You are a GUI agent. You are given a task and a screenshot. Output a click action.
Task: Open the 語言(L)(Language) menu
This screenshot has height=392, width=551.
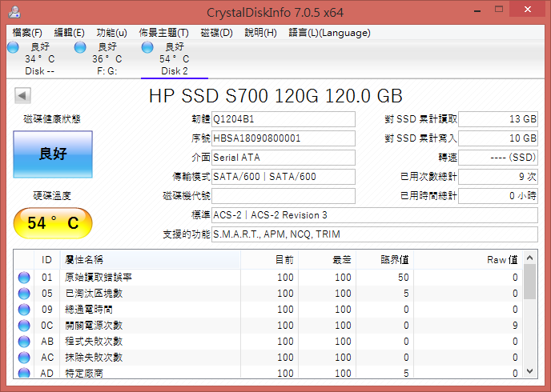tap(329, 33)
